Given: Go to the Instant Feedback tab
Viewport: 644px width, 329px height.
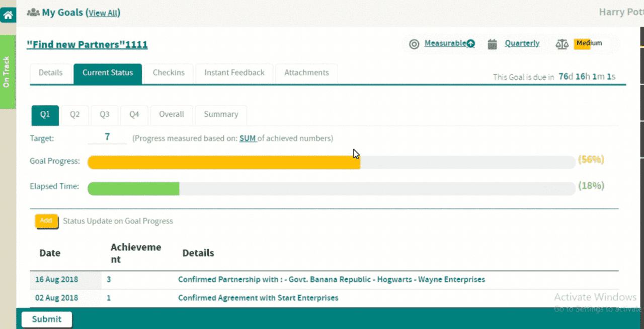Looking at the screenshot, I should click(x=234, y=73).
